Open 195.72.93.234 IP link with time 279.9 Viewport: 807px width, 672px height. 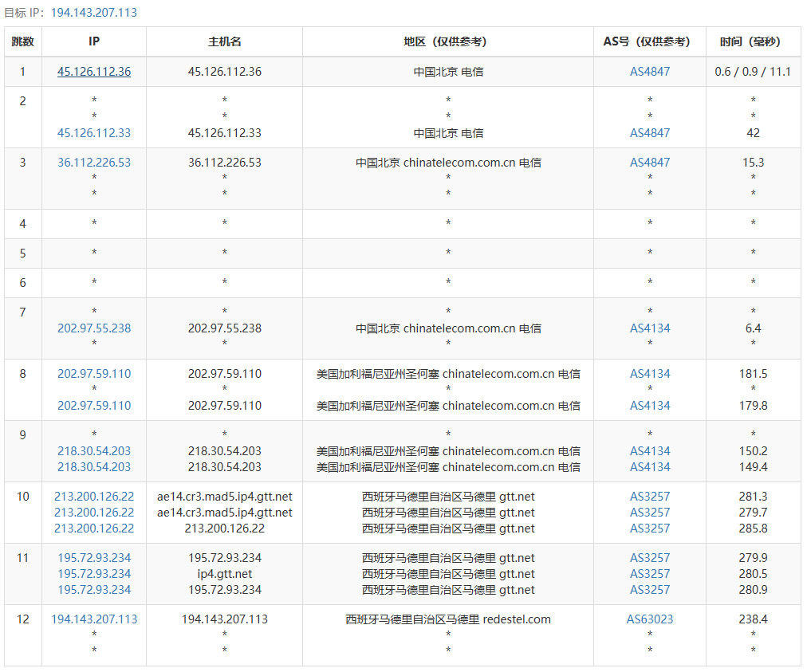[x=94, y=558]
